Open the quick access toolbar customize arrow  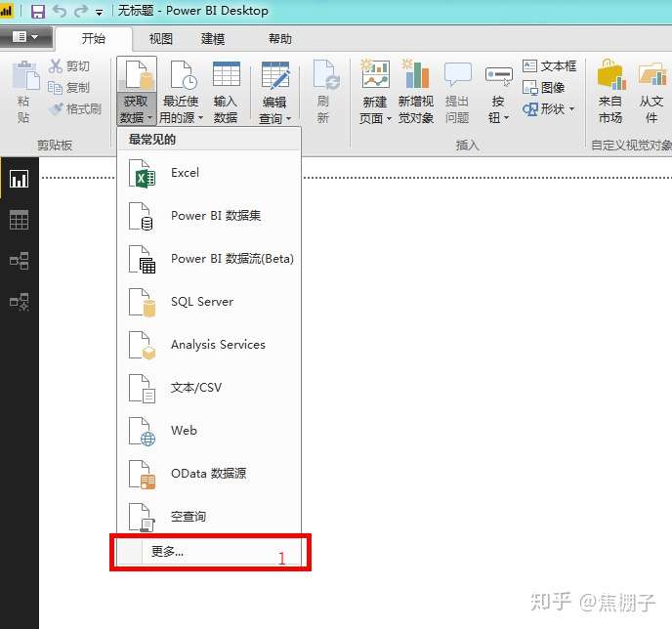pos(99,13)
